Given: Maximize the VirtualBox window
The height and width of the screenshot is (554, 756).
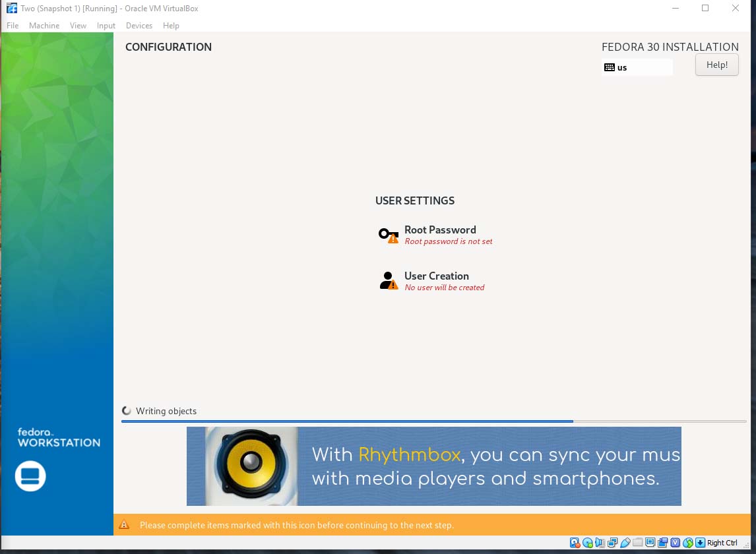Looking at the screenshot, I should (x=705, y=8).
